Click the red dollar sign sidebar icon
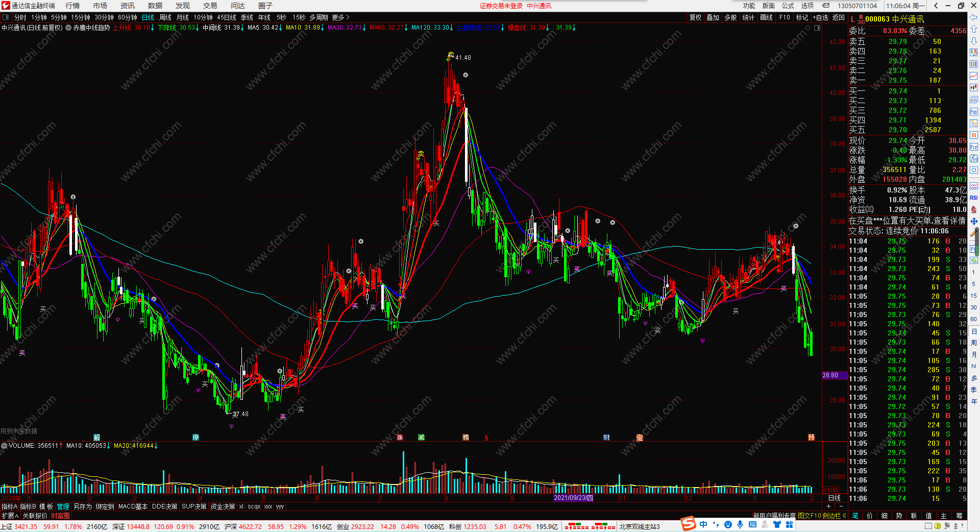This screenshot has width=980, height=532. [974, 209]
